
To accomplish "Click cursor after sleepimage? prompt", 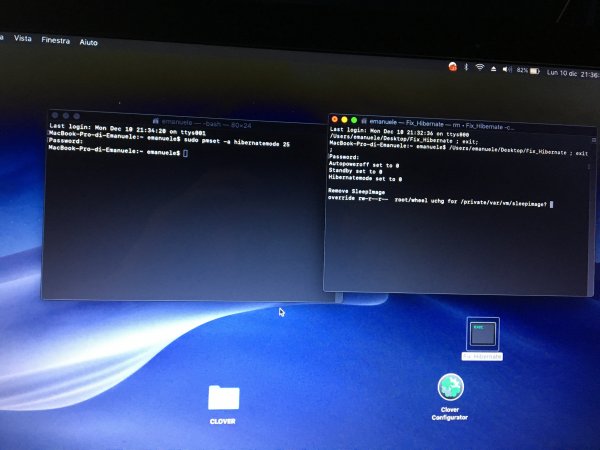I will tap(551, 205).
